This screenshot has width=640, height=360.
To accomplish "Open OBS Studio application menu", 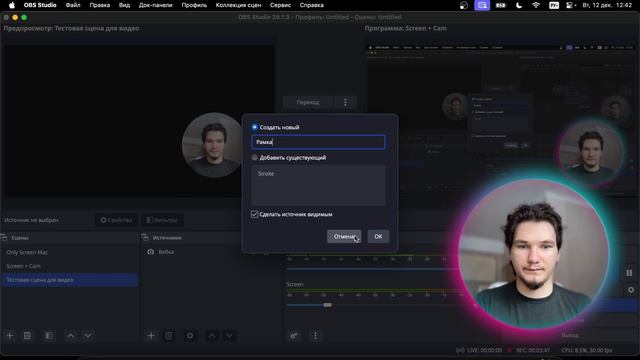I will click(40, 5).
